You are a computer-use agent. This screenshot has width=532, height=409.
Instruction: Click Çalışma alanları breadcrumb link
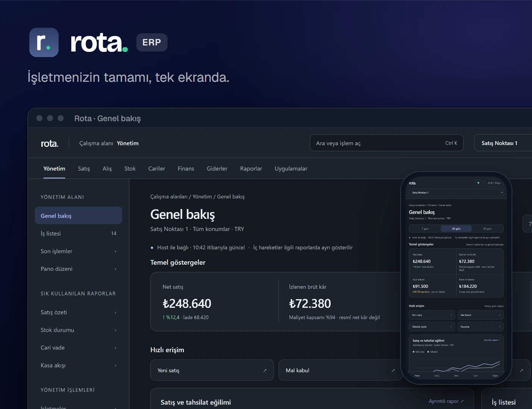pos(169,197)
